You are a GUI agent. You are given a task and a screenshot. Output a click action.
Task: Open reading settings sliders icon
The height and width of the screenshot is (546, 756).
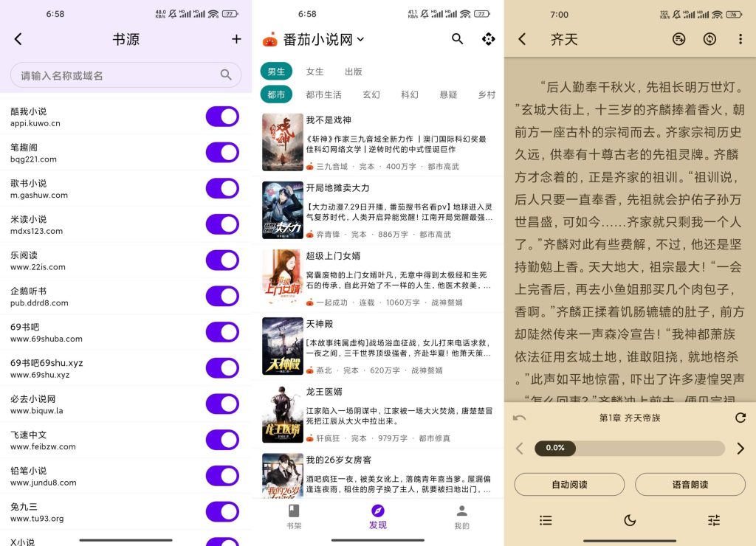(x=714, y=520)
